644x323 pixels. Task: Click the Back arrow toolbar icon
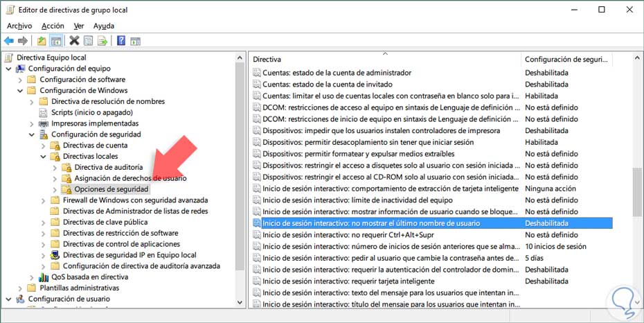click(x=8, y=41)
